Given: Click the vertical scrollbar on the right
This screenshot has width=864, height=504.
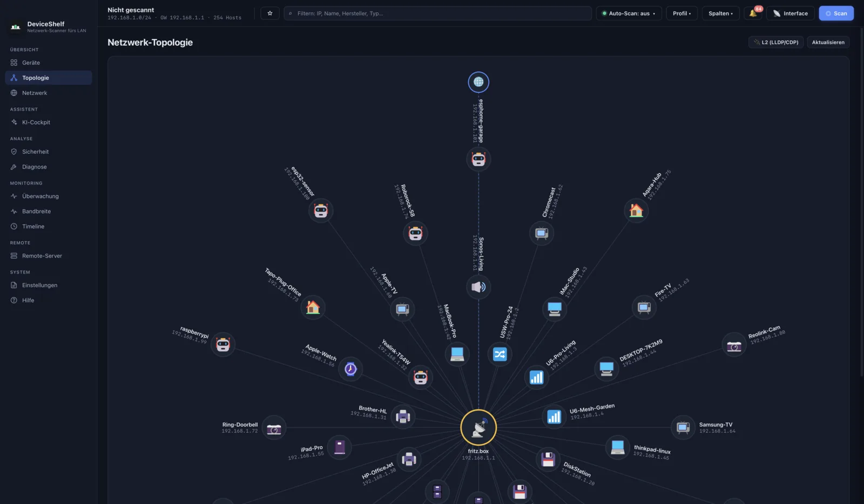Looking at the screenshot, I should click(862, 202).
